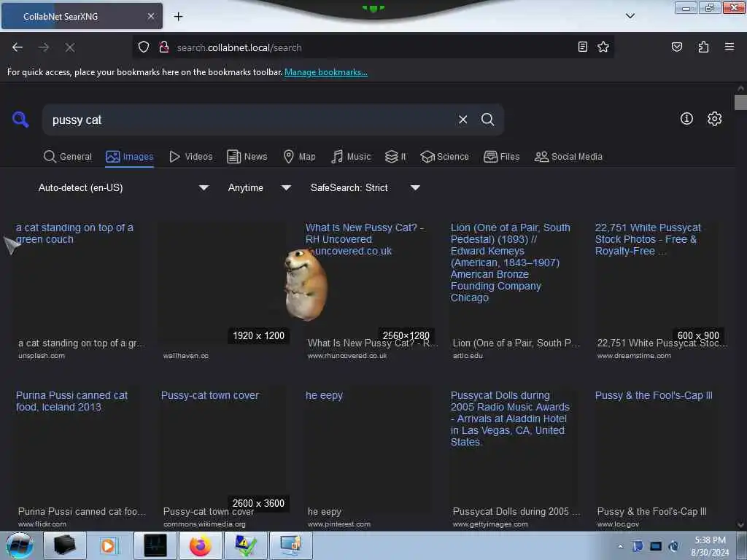The width and height of the screenshot is (747, 560).
Task: Submit search with magnifier button
Action: point(487,120)
